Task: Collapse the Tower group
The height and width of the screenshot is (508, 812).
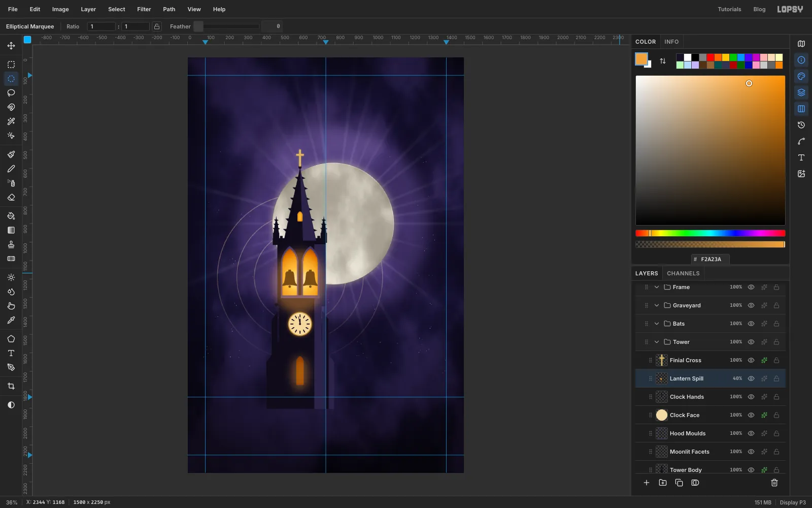Action: click(x=657, y=342)
